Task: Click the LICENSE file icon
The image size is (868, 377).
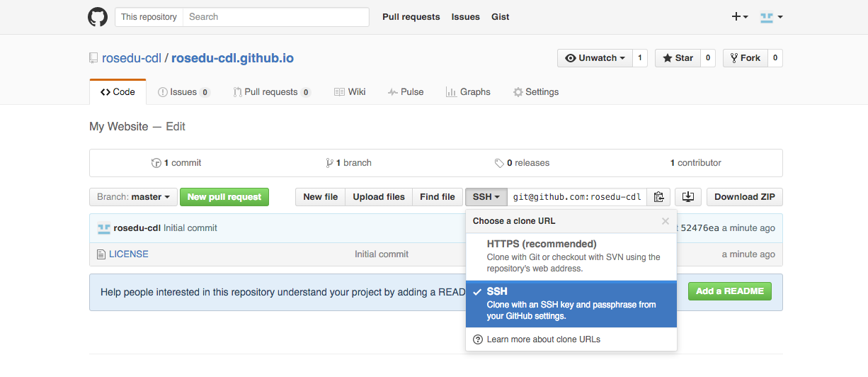Action: pos(101,254)
